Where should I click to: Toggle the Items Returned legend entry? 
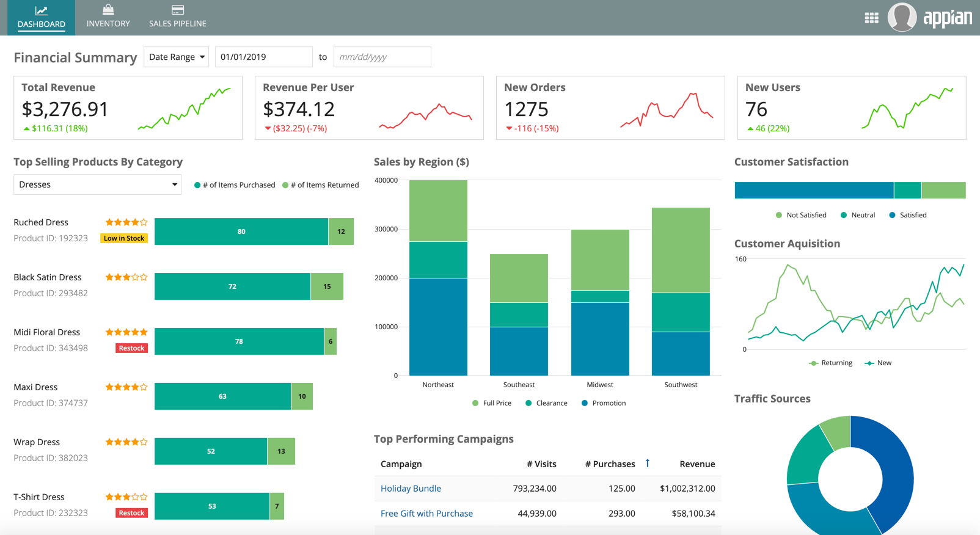click(x=320, y=185)
